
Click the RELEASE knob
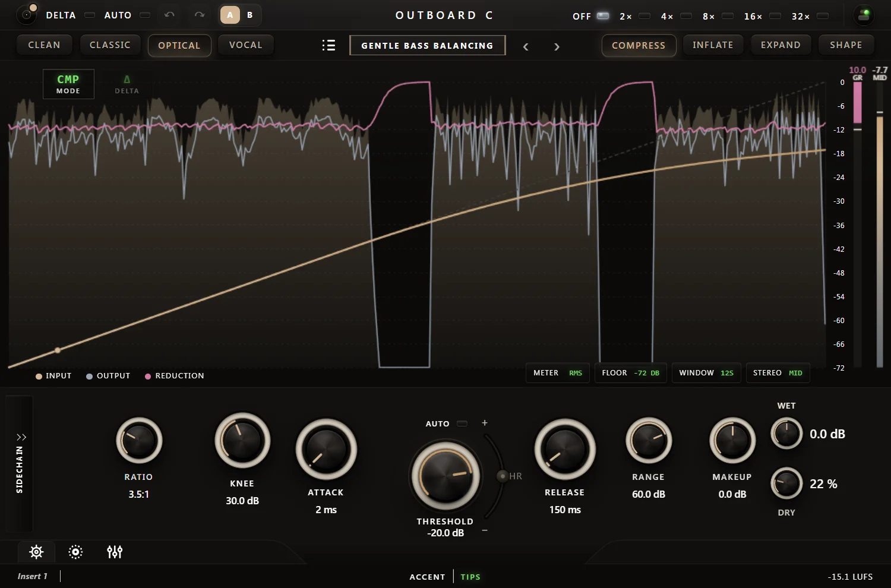click(x=565, y=450)
